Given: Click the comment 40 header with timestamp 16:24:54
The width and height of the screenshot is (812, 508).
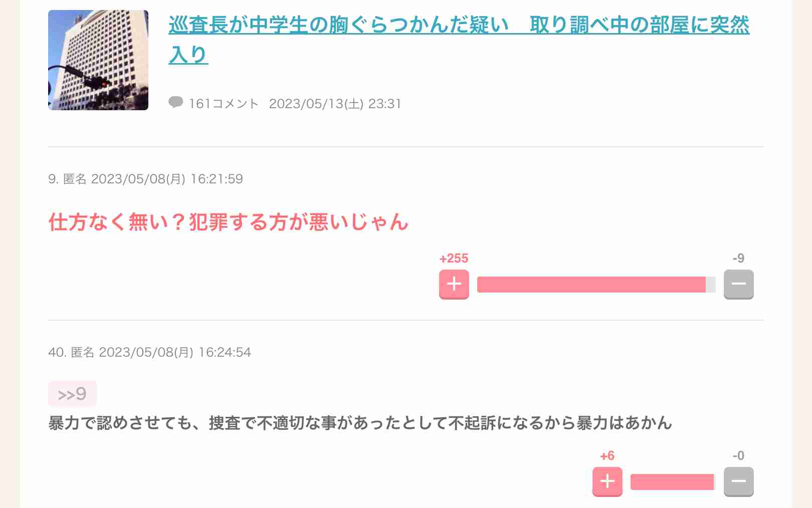Looking at the screenshot, I should coord(149,352).
